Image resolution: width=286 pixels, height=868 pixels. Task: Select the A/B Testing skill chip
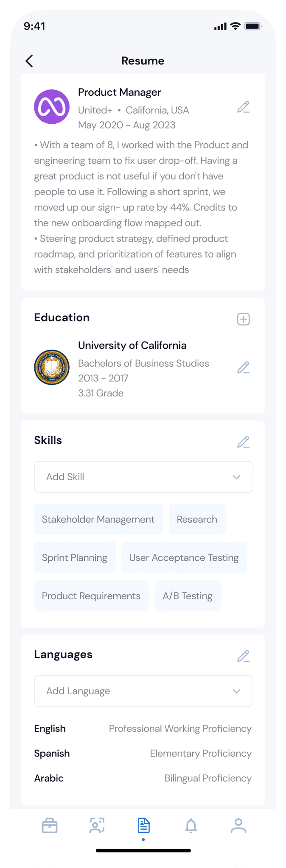click(x=188, y=596)
